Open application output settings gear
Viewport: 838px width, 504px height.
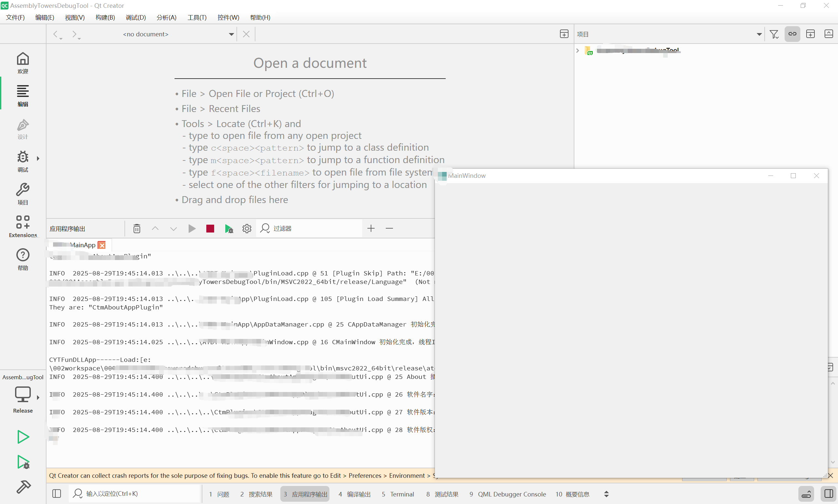pos(247,229)
